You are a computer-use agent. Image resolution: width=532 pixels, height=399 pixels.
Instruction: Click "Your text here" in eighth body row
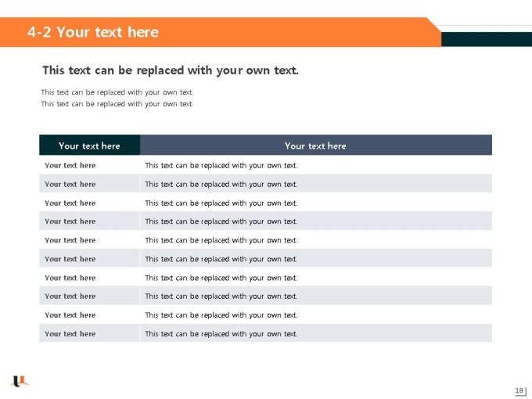(x=70, y=296)
